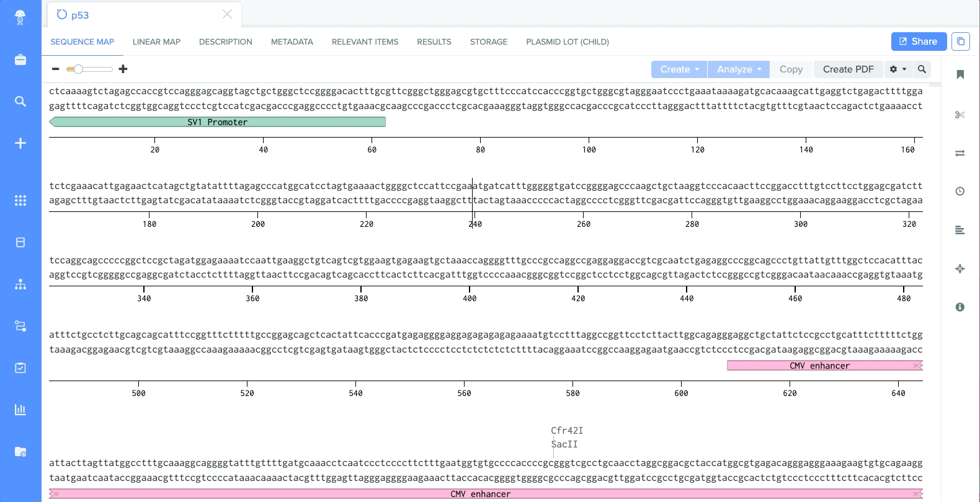Close the p53 tab

pyautogui.click(x=228, y=14)
